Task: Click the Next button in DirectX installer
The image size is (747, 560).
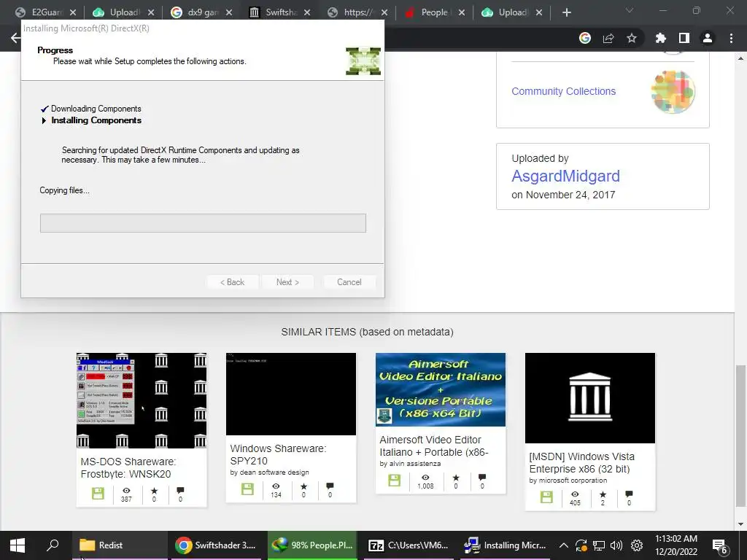Action: pyautogui.click(x=287, y=282)
